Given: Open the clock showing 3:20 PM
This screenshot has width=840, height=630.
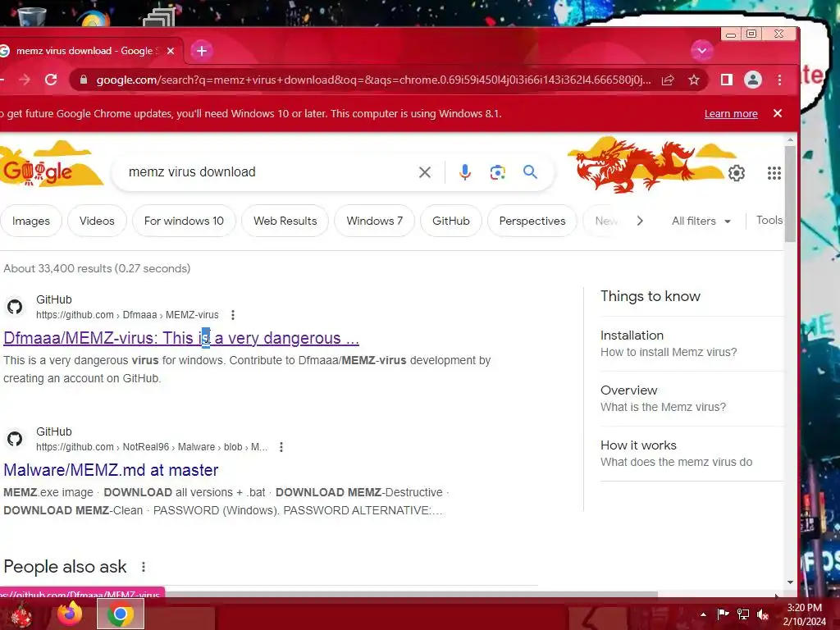Looking at the screenshot, I should 804,614.
